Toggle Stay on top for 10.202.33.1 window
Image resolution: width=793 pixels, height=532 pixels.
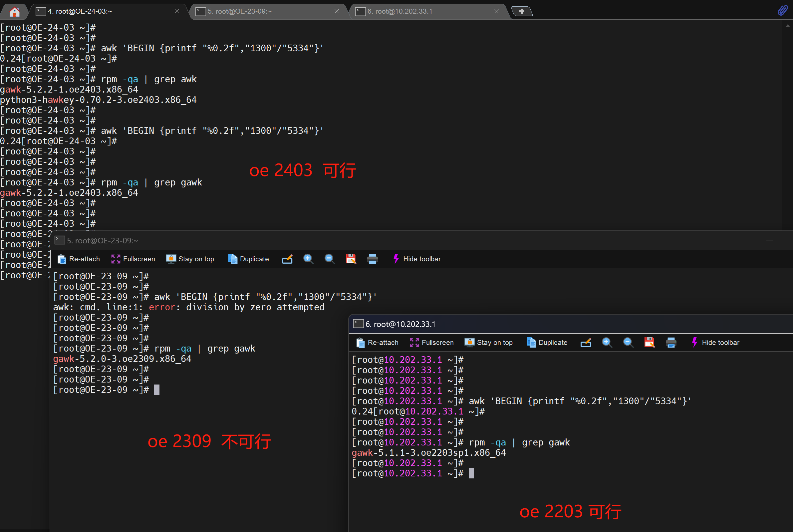point(488,343)
